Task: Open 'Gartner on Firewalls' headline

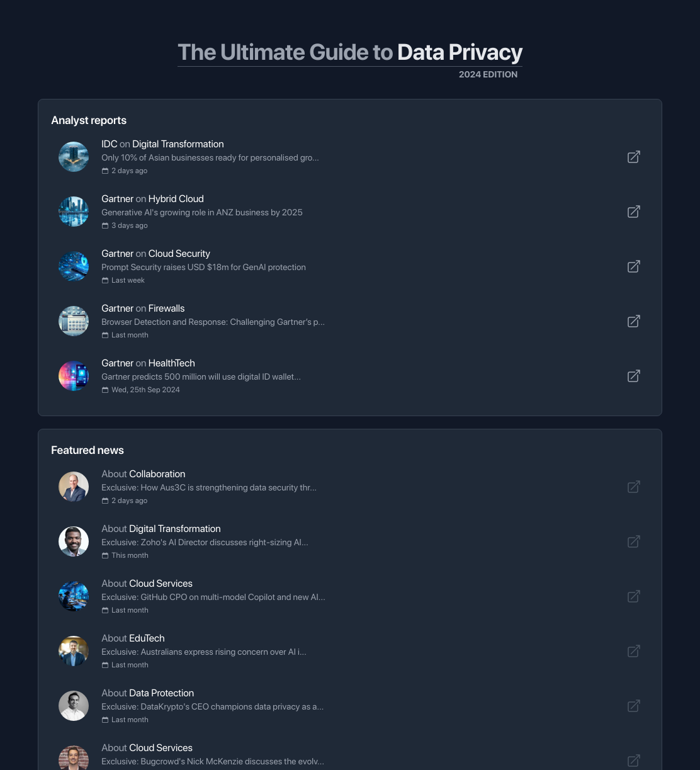Action: (143, 308)
